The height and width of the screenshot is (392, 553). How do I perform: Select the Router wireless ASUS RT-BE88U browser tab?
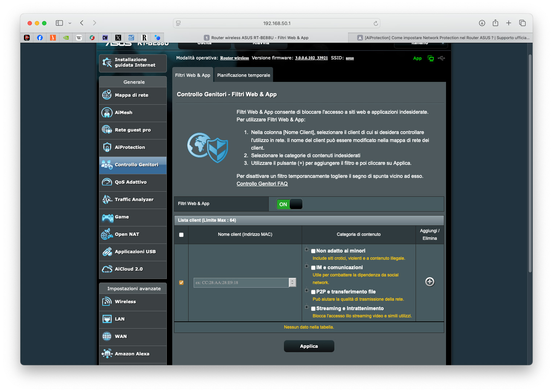click(256, 38)
